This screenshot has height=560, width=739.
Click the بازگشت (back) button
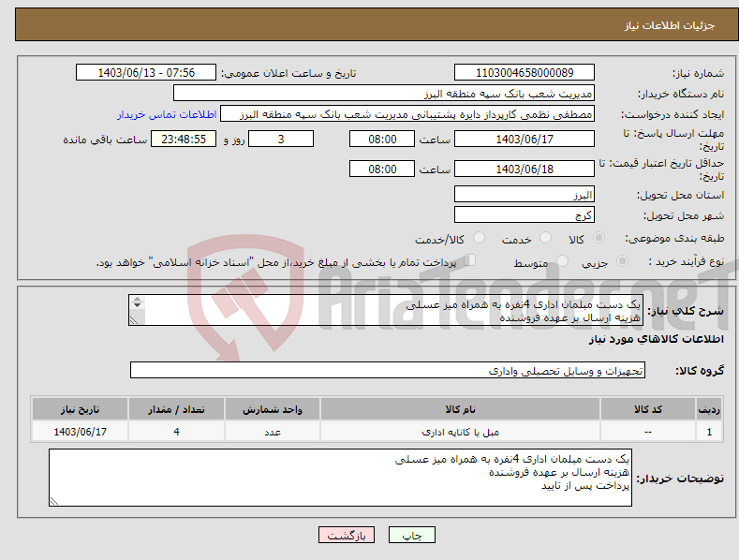tap(347, 535)
